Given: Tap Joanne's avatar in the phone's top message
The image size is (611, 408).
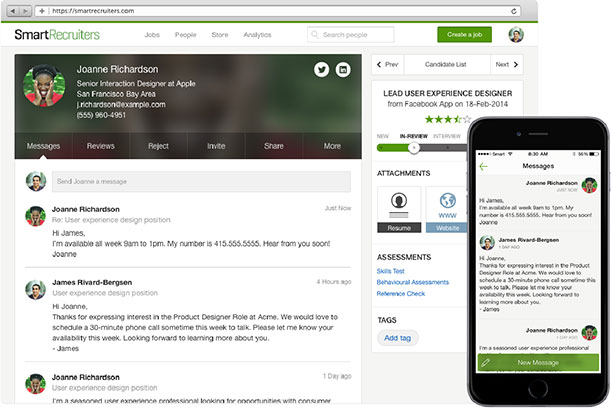Looking at the screenshot, I should coord(589,185).
